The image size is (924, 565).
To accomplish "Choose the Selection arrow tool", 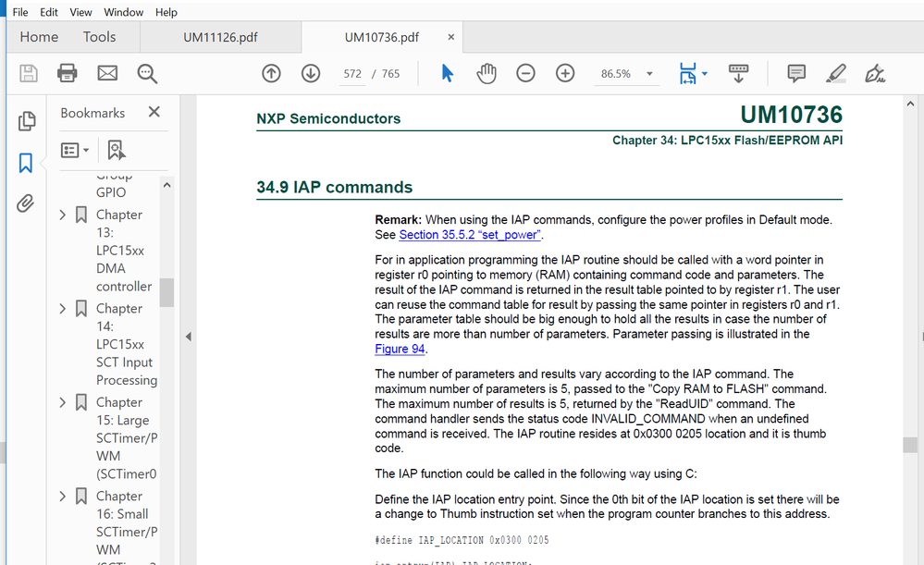I will point(448,74).
